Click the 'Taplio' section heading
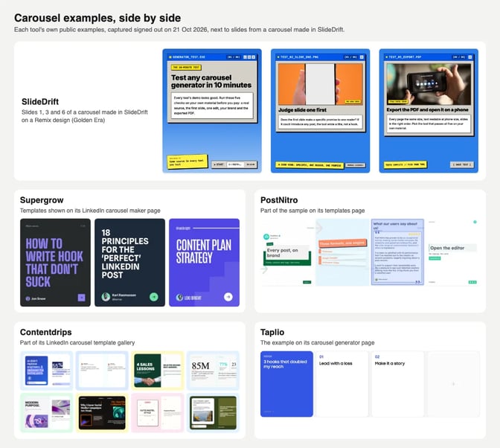The width and height of the screenshot is (500, 448). (x=272, y=332)
